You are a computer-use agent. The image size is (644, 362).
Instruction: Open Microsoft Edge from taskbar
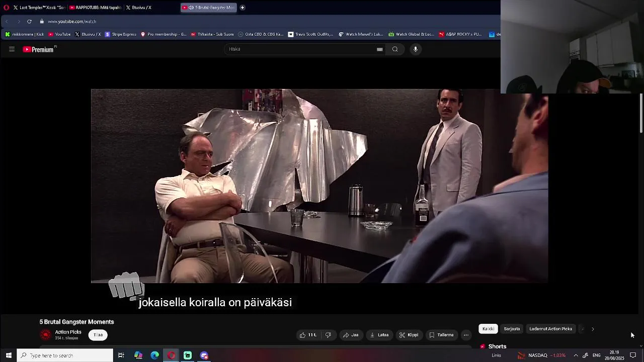(x=155, y=355)
